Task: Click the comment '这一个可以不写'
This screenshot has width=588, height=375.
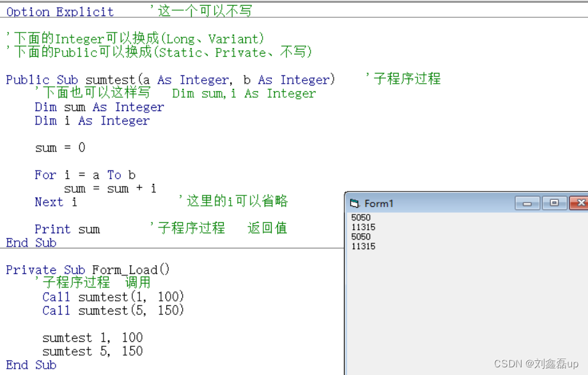Action: pos(201,11)
